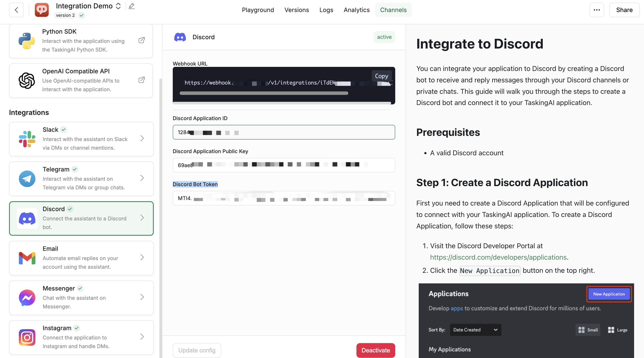Expand the Email integration chevron
This screenshot has height=358, width=644.
tap(142, 257)
